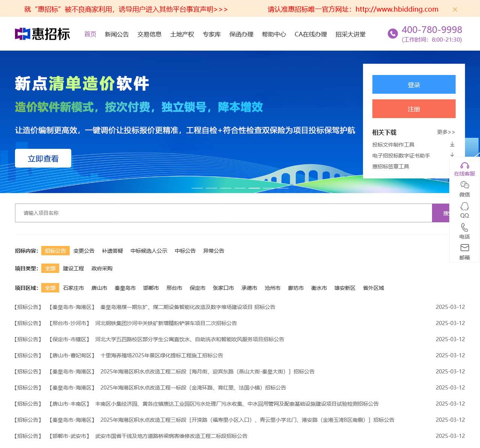This screenshot has width=480, height=448.
Task: Filter region by 石家庄市
Action: pos(73,288)
